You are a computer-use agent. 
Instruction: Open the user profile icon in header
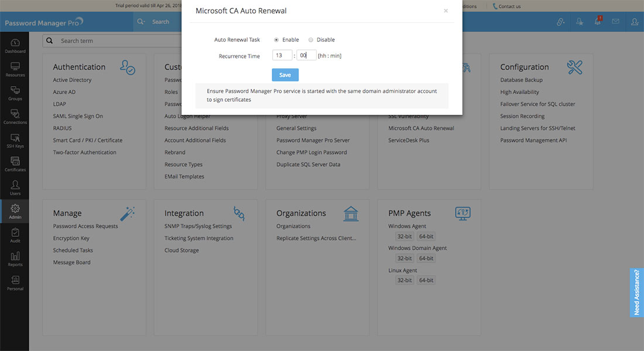pyautogui.click(x=635, y=22)
